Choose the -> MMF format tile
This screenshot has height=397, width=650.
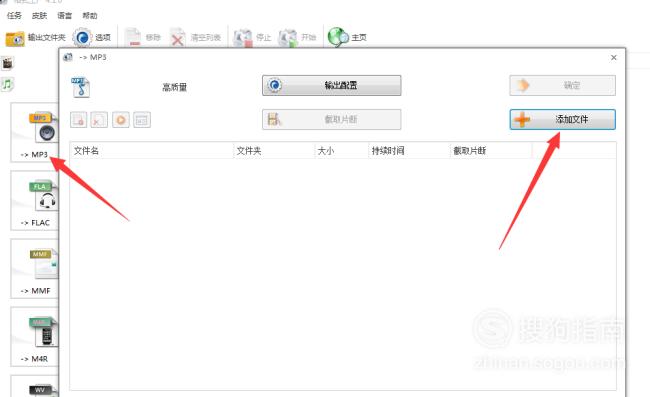click(35, 269)
